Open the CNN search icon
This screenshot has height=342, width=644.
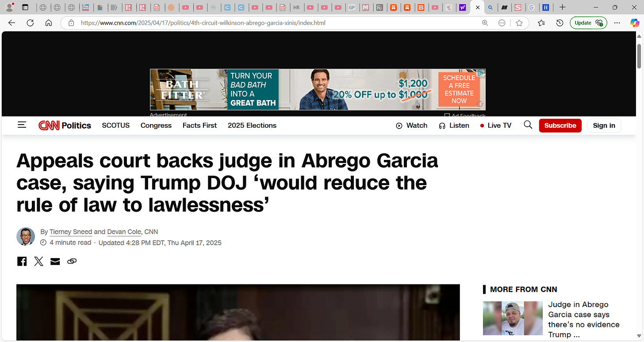click(528, 125)
